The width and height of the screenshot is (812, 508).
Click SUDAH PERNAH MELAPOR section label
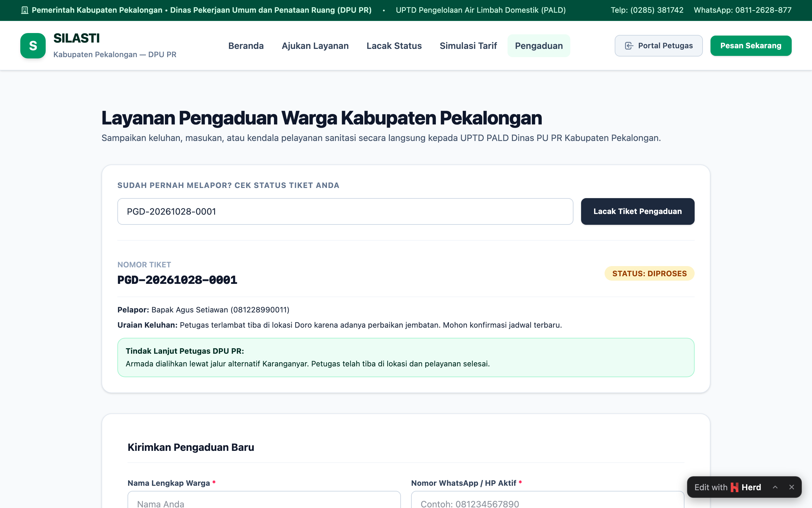pyautogui.click(x=228, y=185)
